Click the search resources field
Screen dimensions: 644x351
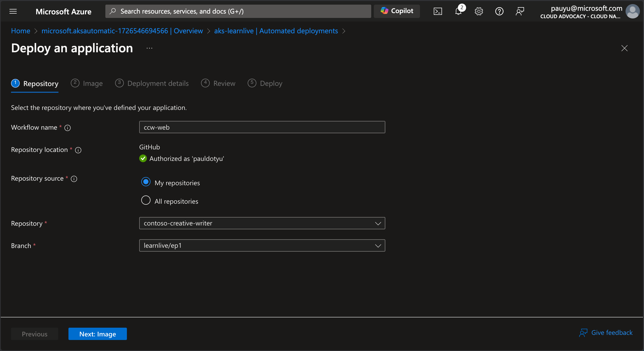point(238,11)
